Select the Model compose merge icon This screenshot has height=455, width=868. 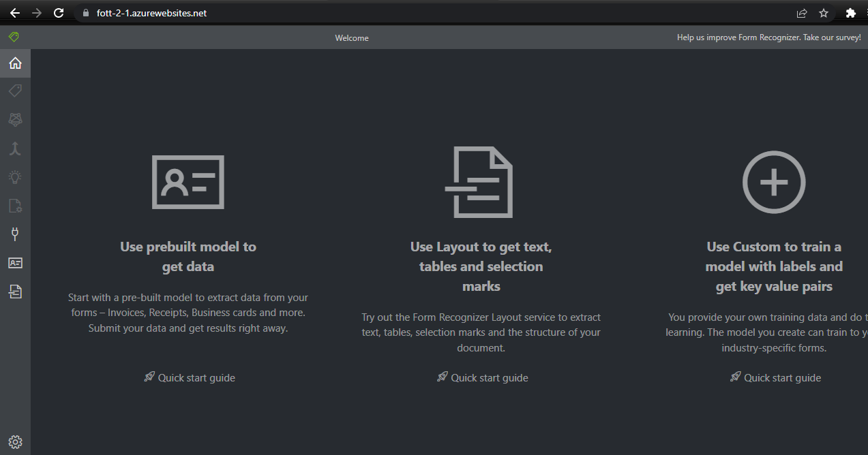pos(15,148)
